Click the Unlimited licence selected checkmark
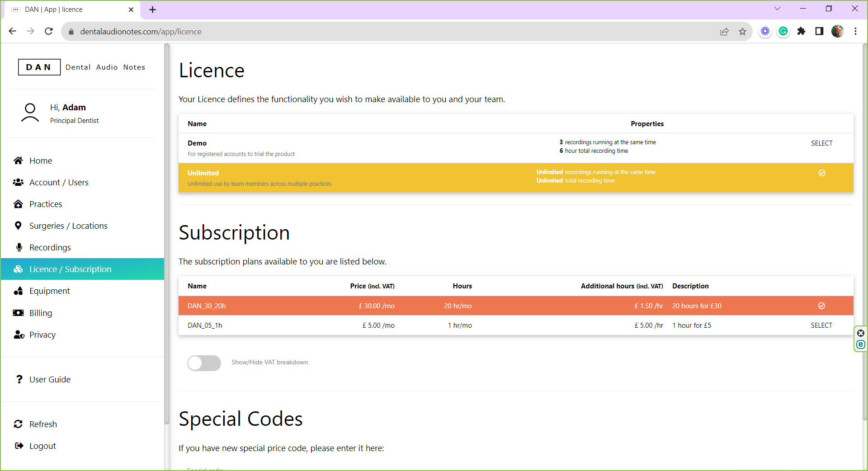Screen dimensions: 868x471 pos(821,173)
